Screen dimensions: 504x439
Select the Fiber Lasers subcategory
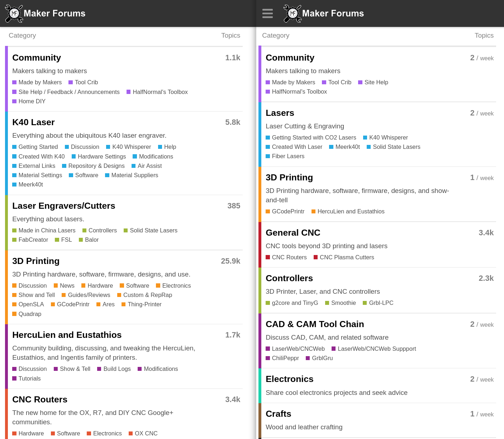click(x=288, y=156)
